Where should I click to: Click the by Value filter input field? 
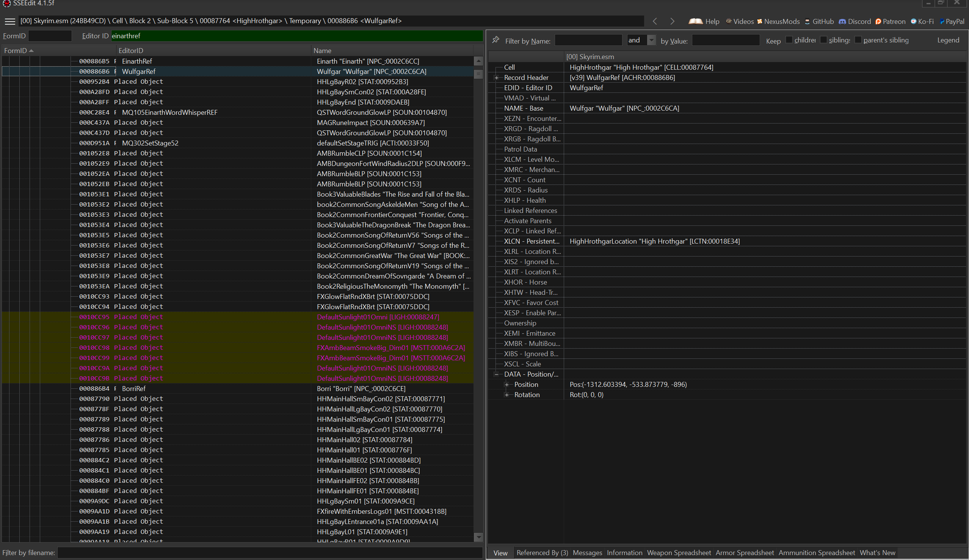726,40
